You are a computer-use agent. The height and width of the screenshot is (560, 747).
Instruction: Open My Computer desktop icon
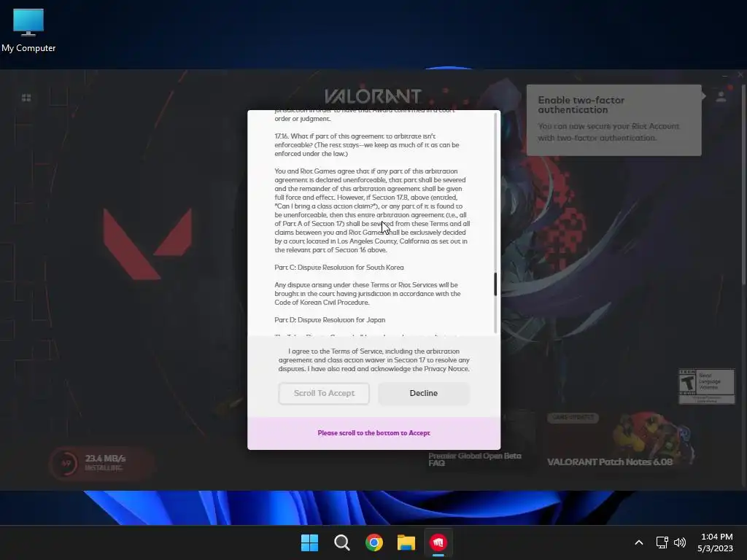click(28, 31)
